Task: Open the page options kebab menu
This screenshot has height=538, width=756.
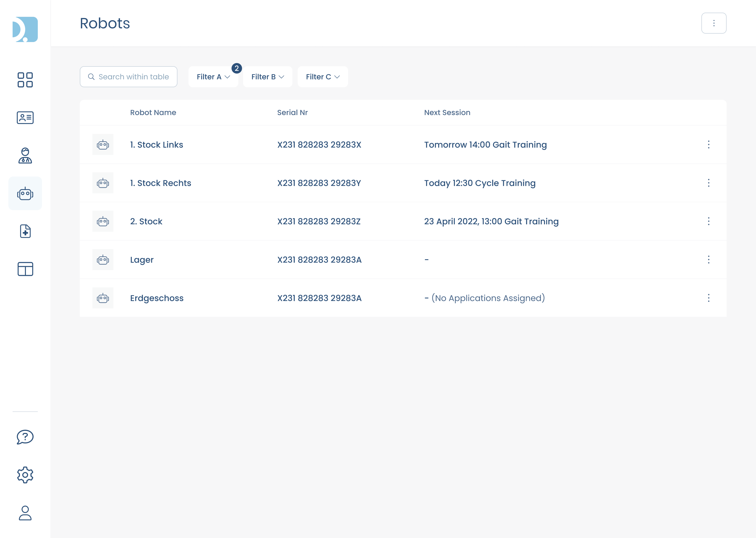Action: [x=714, y=23]
